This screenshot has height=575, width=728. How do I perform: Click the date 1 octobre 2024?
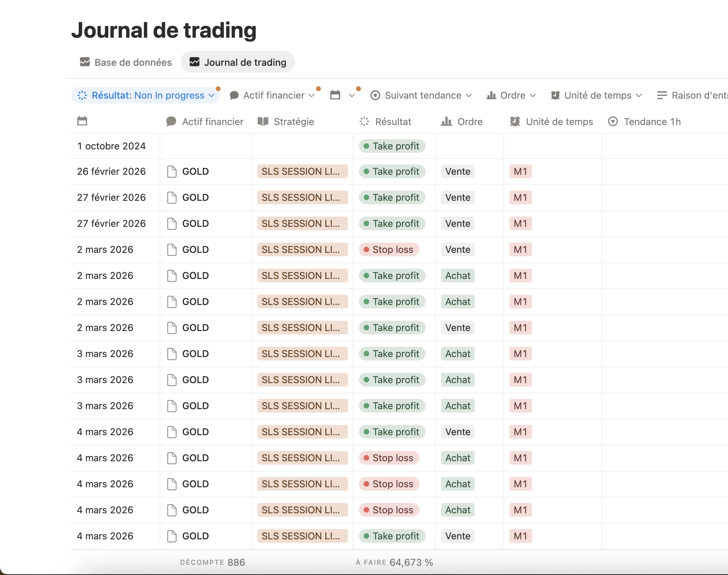pyautogui.click(x=111, y=146)
